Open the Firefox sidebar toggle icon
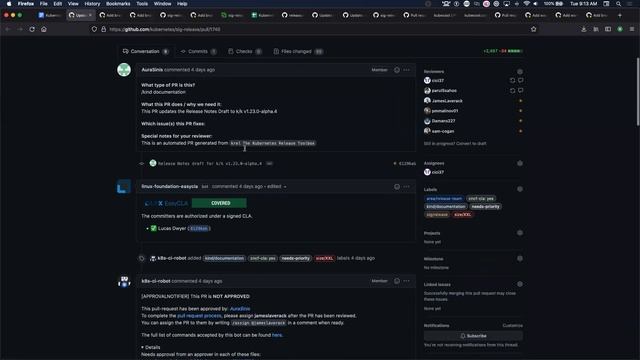Screen dimensions: 640x360 pos(608,29)
